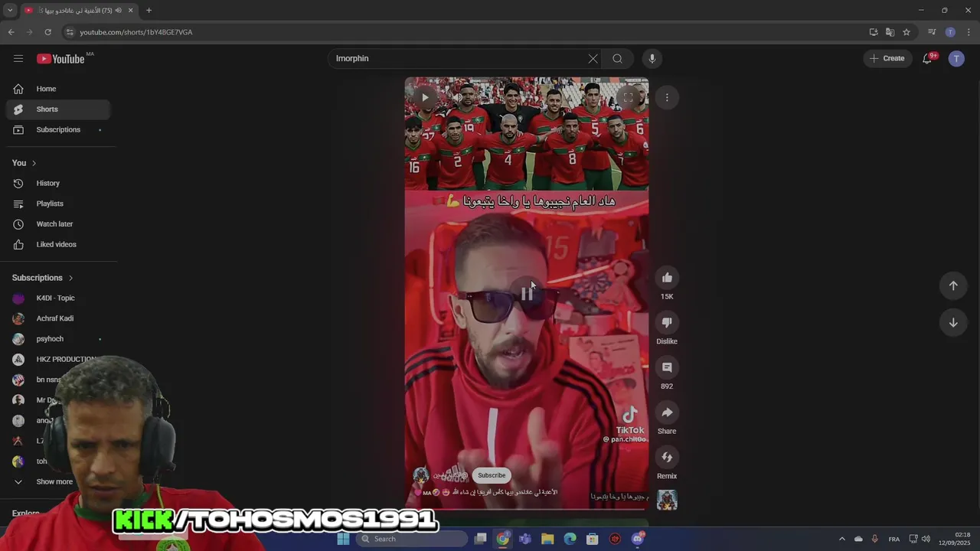This screenshot has height=551, width=980.
Task: Enter fullscreen on the Short
Action: [628, 97]
